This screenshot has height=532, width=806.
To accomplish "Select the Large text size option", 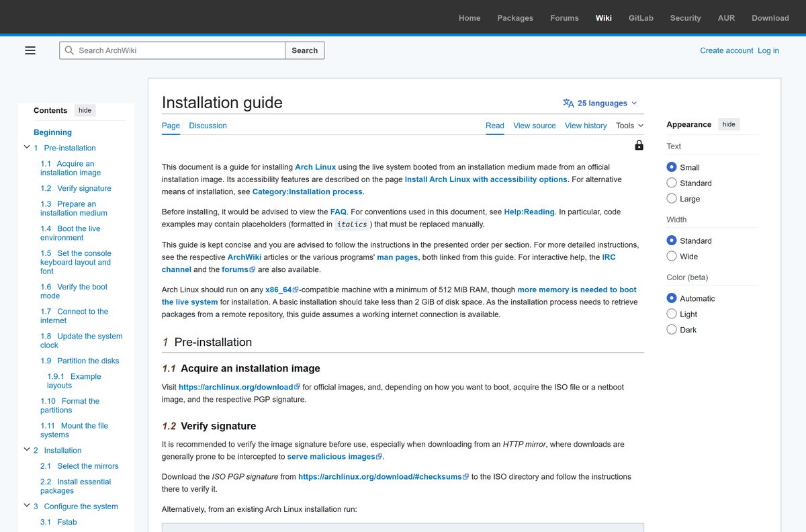I will (x=672, y=199).
